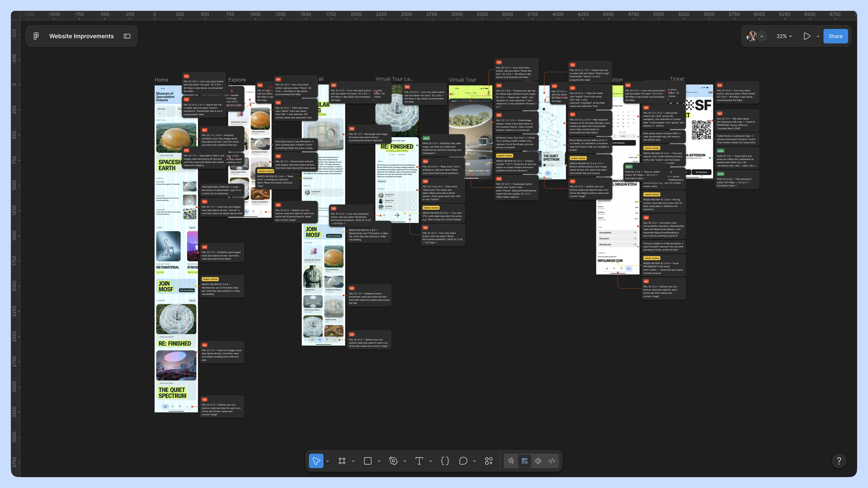
Task: Select the Pricing section needs-review annotation
Action: tap(663, 201)
